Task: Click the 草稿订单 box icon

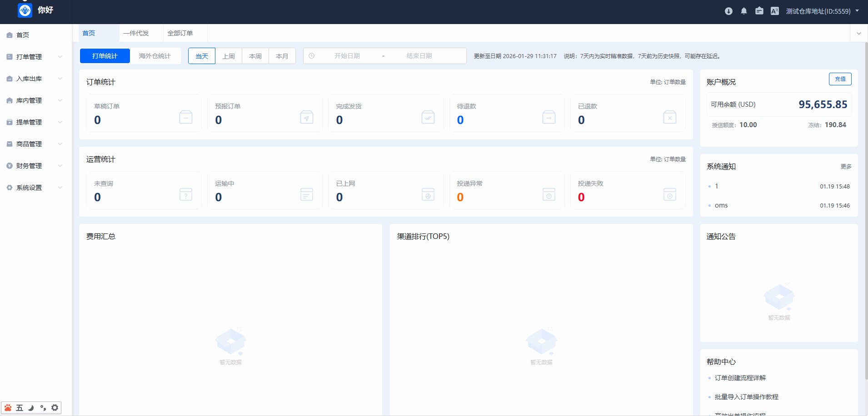Action: pos(186,117)
